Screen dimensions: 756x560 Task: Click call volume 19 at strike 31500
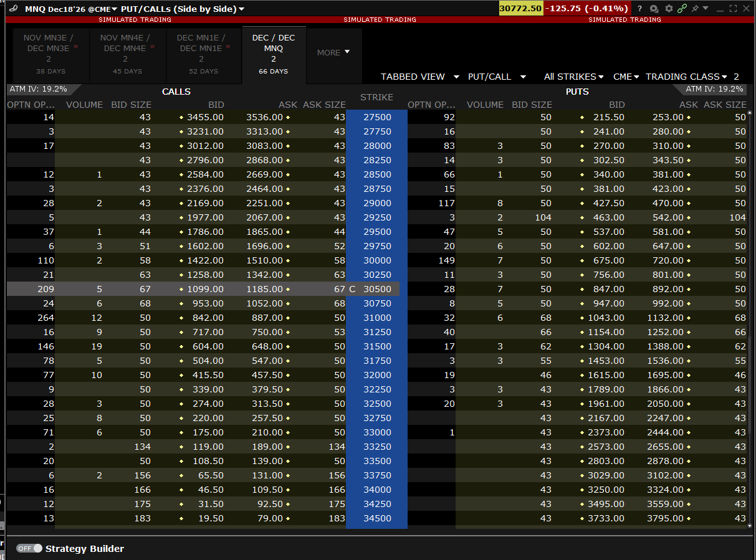point(96,346)
